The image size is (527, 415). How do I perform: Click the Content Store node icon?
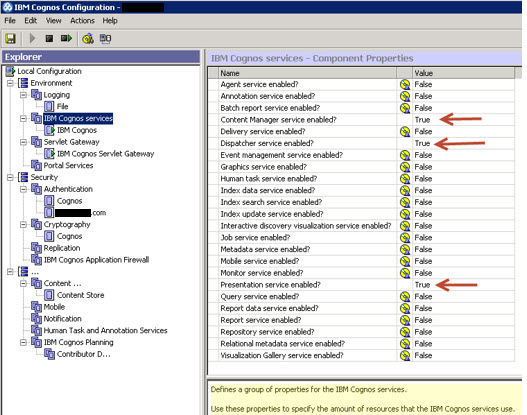pyautogui.click(x=49, y=295)
